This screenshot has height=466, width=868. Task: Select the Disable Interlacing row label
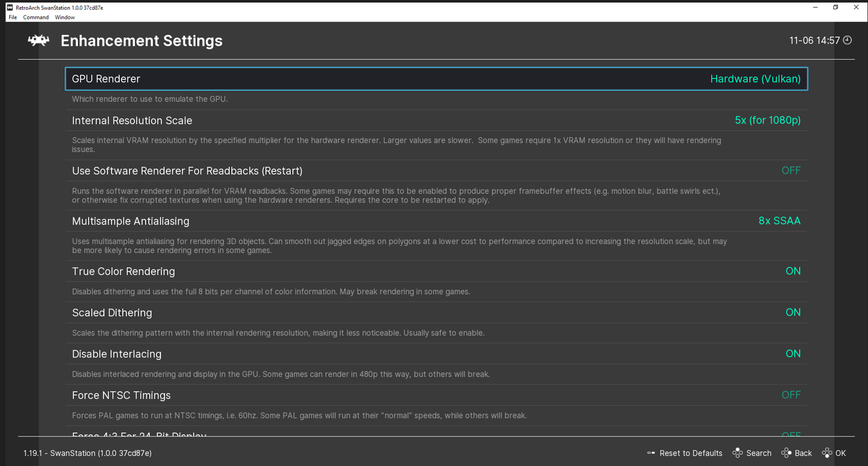(x=117, y=354)
